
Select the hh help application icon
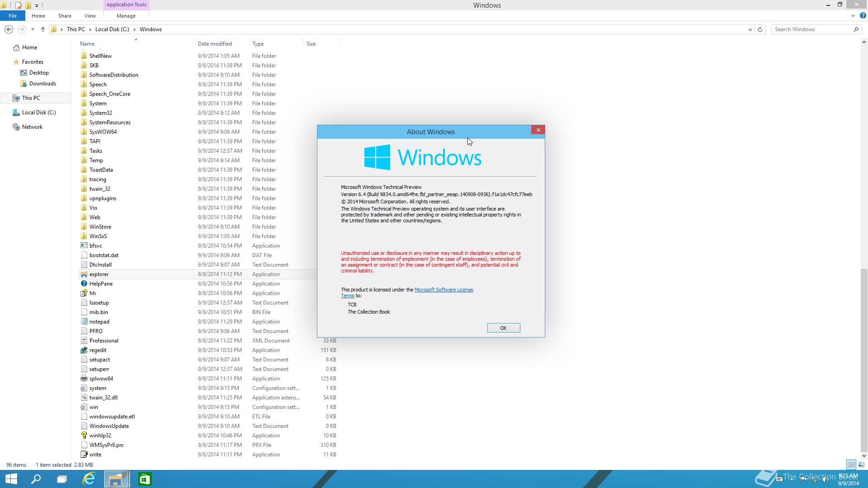click(84, 293)
